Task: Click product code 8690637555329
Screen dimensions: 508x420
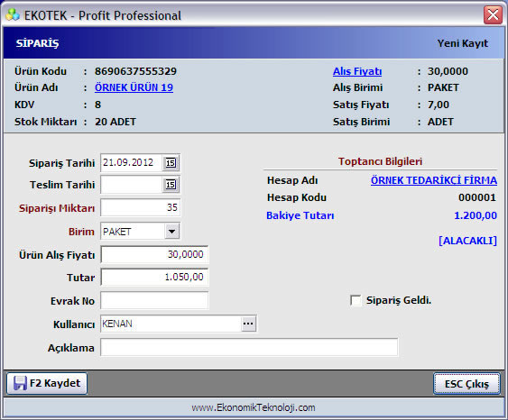Action: (135, 71)
